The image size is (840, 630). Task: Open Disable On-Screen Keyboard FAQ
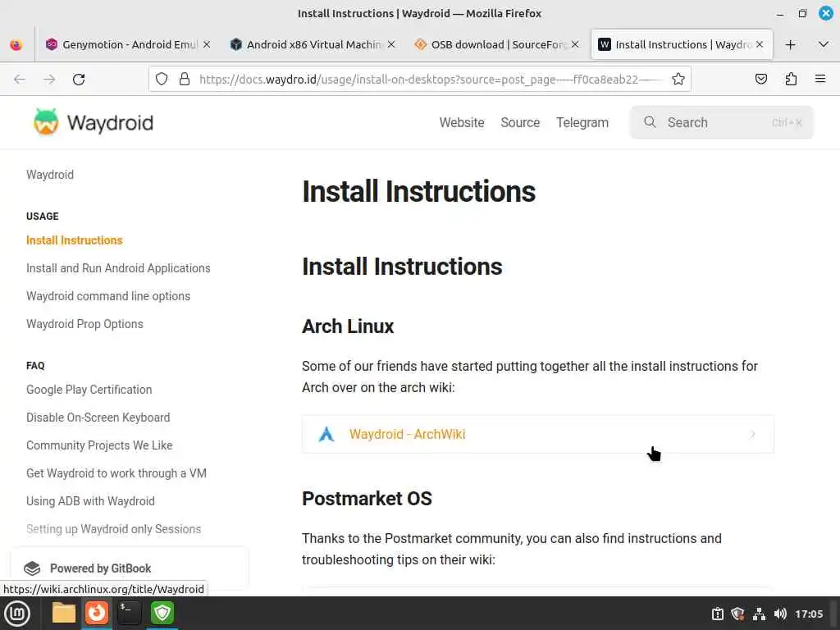(x=98, y=418)
